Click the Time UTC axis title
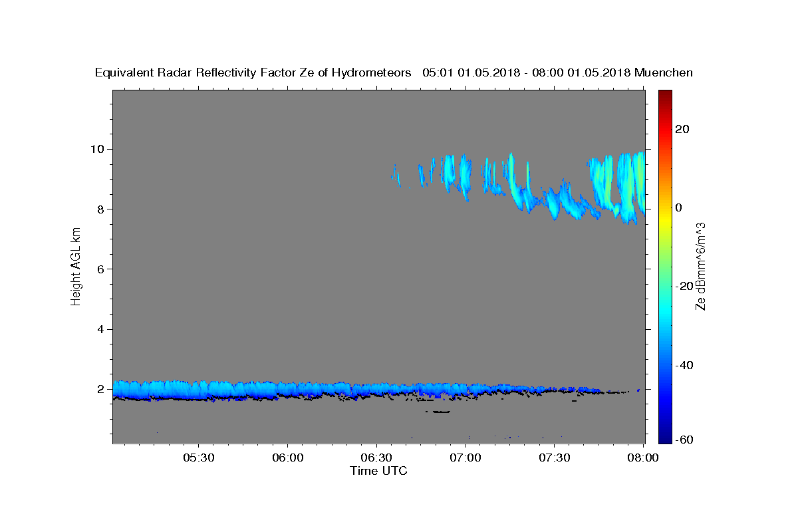This screenshot has width=798, height=532. pos(378,471)
